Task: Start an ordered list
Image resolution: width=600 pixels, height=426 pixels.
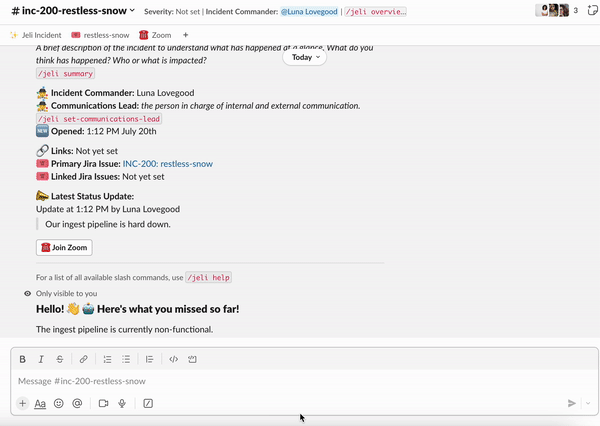Action: [108, 359]
